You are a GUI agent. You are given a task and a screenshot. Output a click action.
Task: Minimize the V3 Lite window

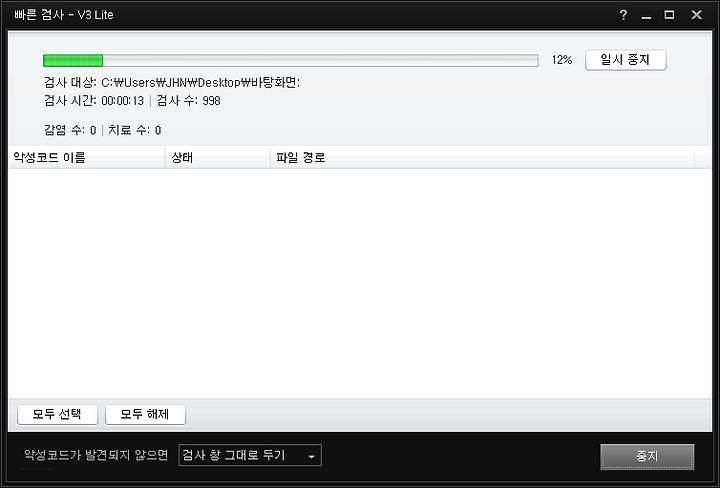coord(647,16)
